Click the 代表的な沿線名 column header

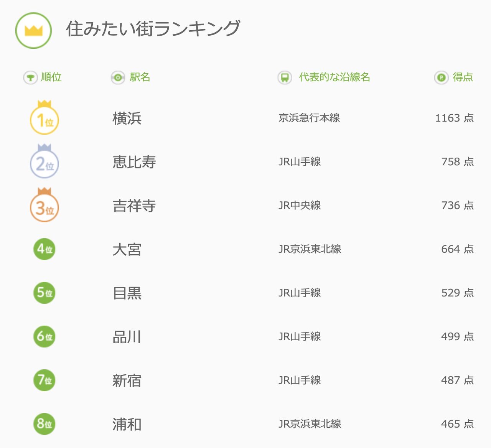tap(334, 77)
